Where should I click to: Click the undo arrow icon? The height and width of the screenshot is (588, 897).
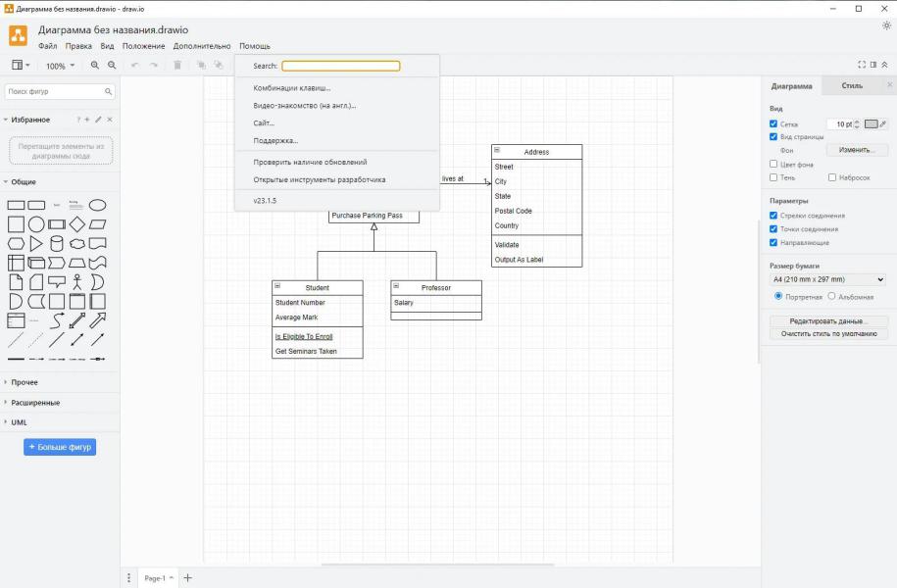135,66
